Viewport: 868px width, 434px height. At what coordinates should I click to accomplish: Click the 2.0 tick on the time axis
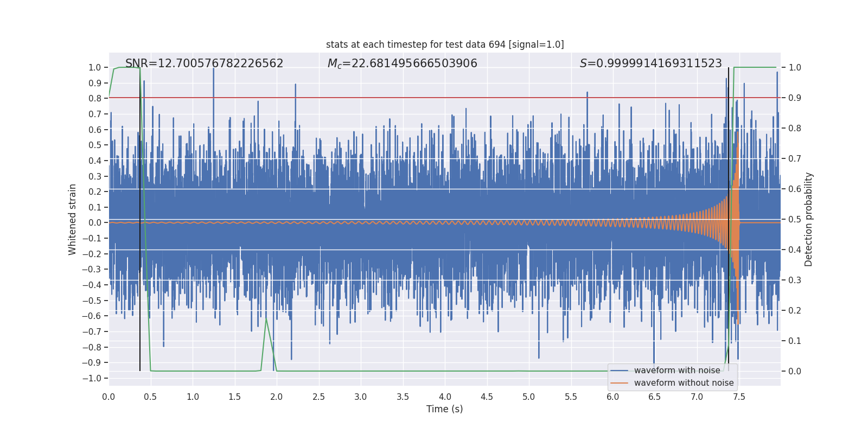(277, 397)
